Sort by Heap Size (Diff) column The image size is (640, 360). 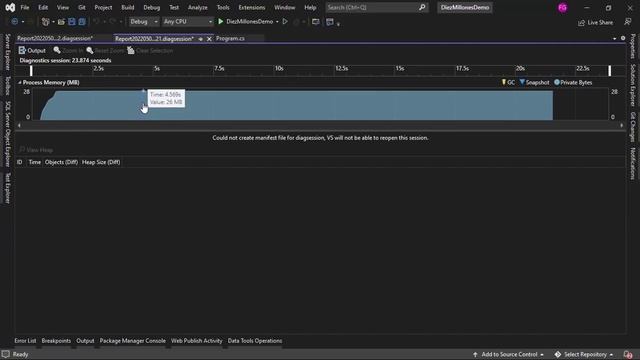coord(101,162)
